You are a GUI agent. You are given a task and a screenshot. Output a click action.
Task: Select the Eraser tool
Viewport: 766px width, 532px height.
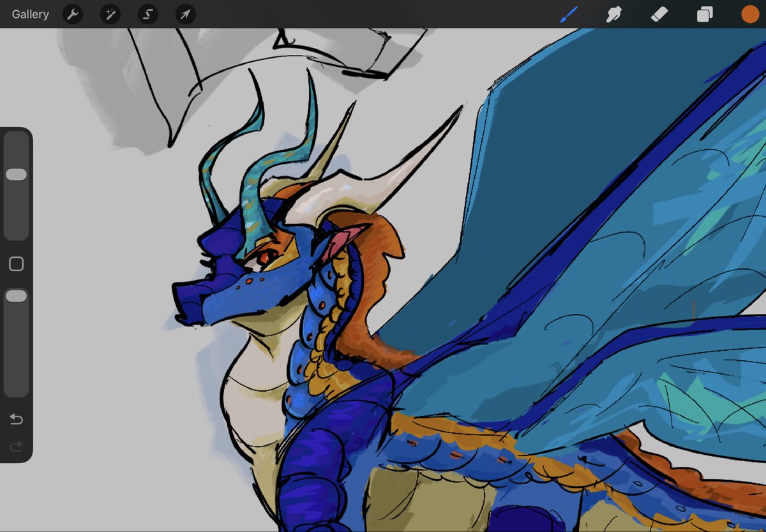click(x=659, y=14)
